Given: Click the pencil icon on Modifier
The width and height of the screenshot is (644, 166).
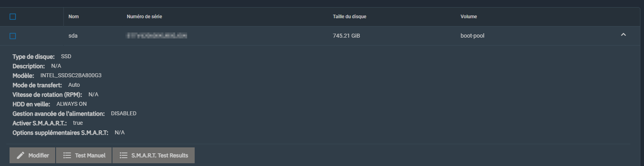Looking at the screenshot, I should 21,155.
